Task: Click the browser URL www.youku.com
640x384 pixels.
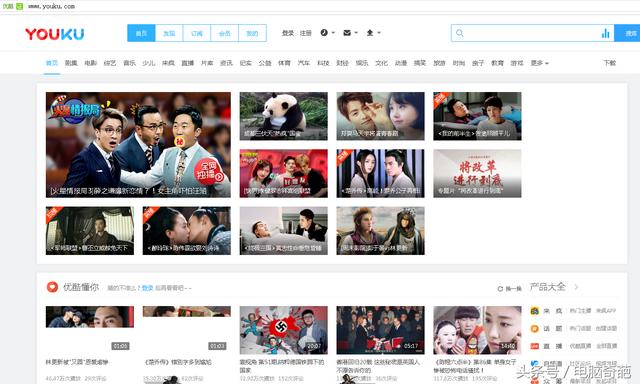Action: [x=51, y=6]
